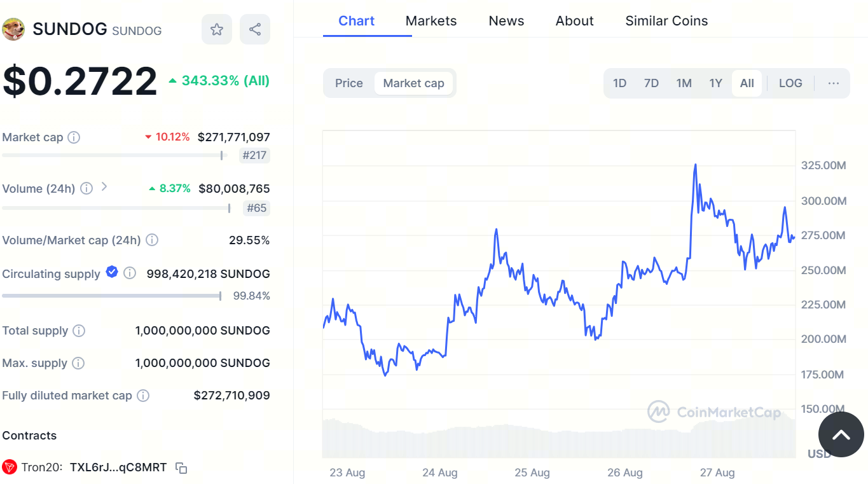Click Max. supply info icon
Viewport: 868px width, 484px height.
[x=78, y=363]
